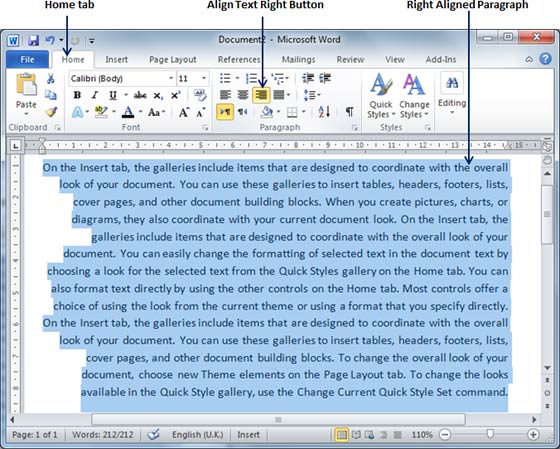Increase paragraph indent
The width and height of the screenshot is (560, 449).
click(325, 78)
